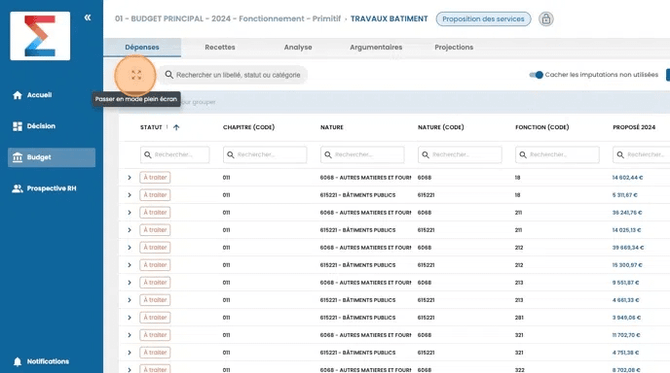Screen dimensions: 670x373
Task: Expand row with amount 11 702,70 €
Action: tap(129, 335)
